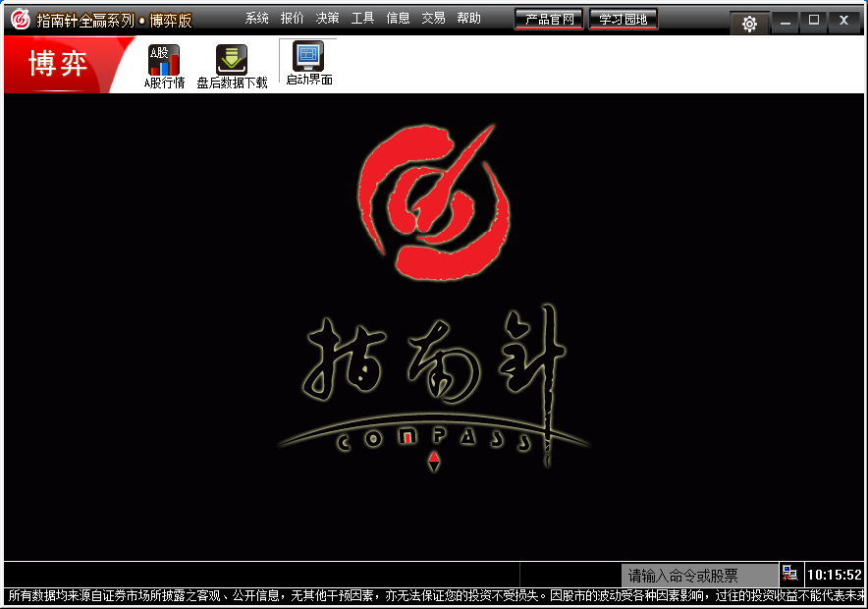Open the 工具 menu
The height and width of the screenshot is (609, 868).
click(x=363, y=19)
